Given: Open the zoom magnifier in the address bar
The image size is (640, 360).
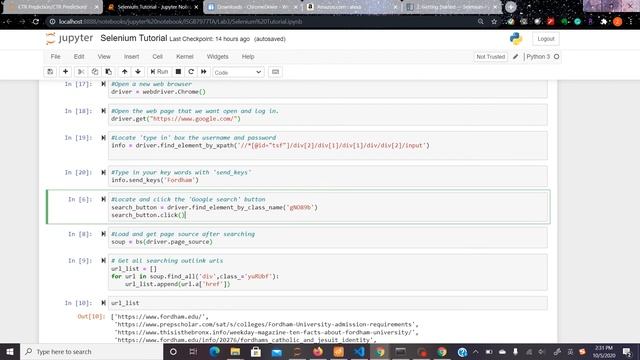Looking at the screenshot, I should click(481, 22).
